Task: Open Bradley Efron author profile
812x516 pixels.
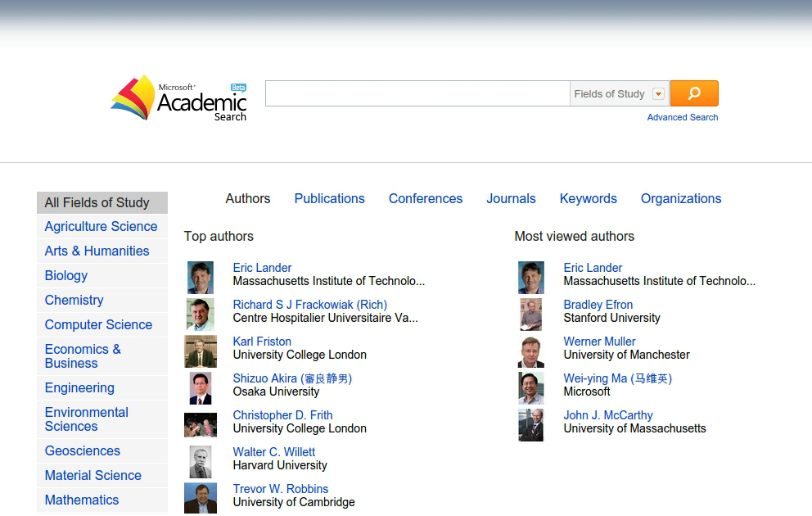Action: [x=598, y=305]
